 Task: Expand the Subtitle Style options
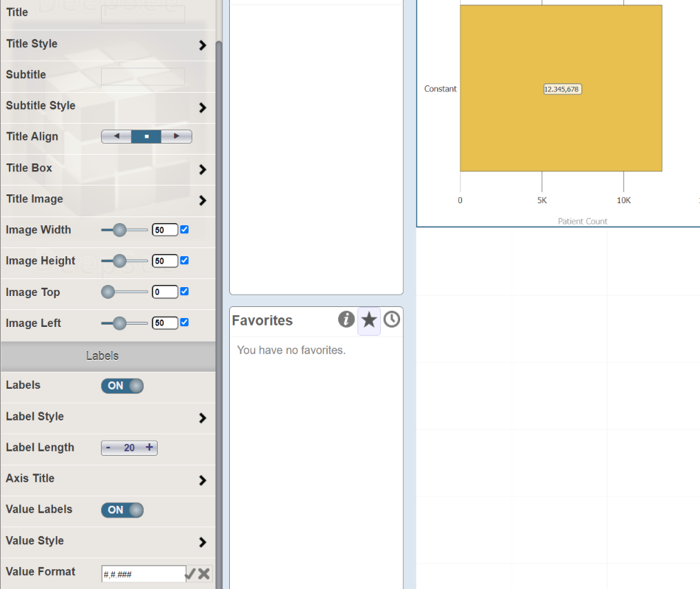click(x=108, y=106)
